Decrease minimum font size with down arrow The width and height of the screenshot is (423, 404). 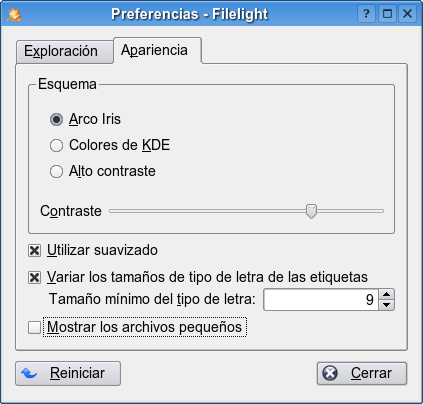click(387, 305)
